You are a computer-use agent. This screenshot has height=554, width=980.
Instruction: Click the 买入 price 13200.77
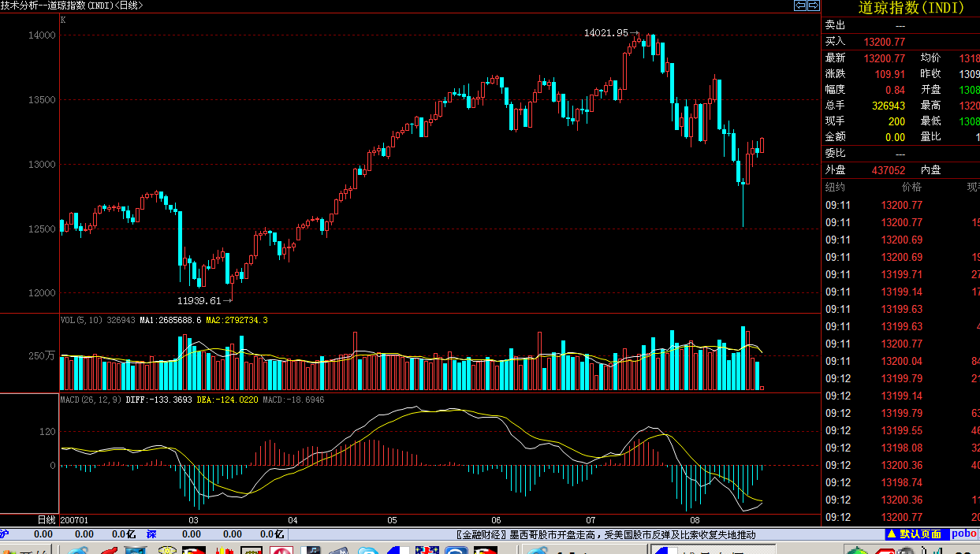pos(885,42)
